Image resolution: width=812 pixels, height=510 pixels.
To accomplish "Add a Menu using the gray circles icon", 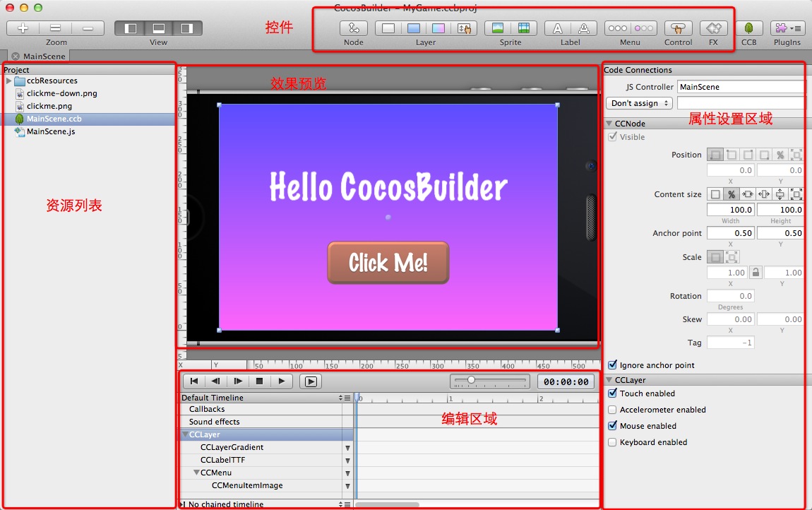I will click(x=617, y=28).
